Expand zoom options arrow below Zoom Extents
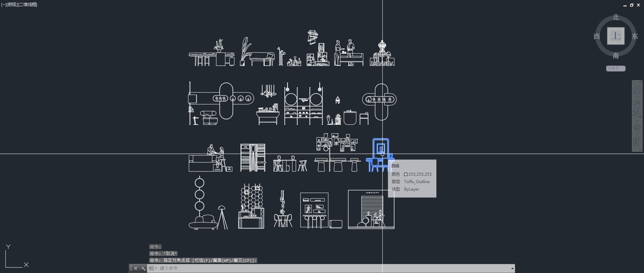644x273 pixels. [637, 120]
